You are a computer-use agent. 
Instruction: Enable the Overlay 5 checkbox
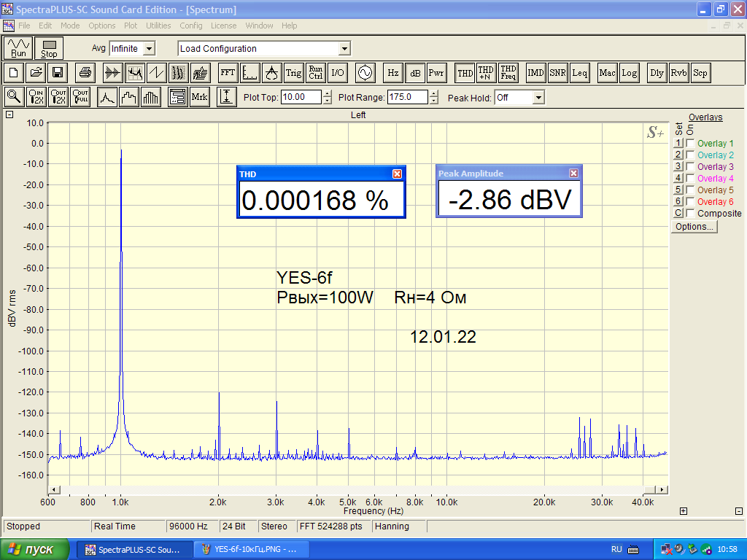pos(690,190)
